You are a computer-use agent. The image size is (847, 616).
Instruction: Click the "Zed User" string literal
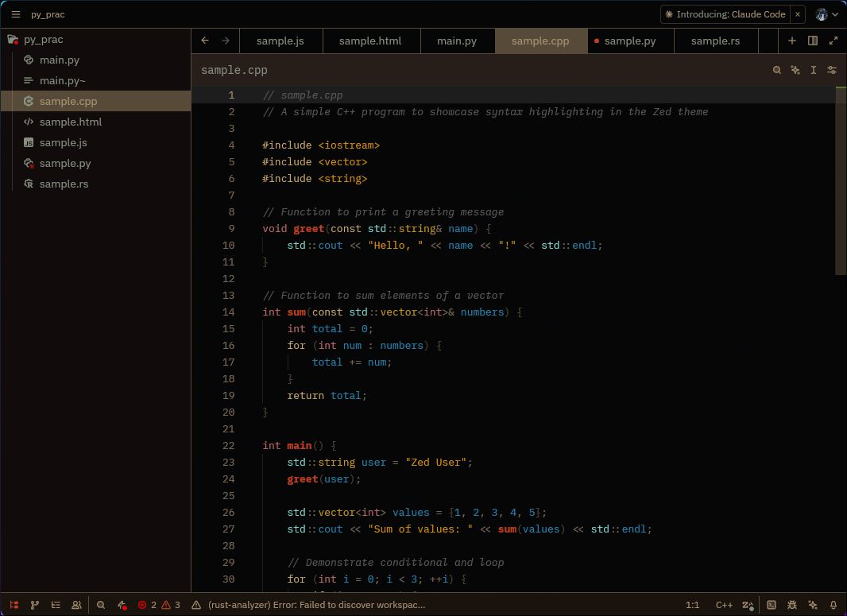pyautogui.click(x=436, y=462)
